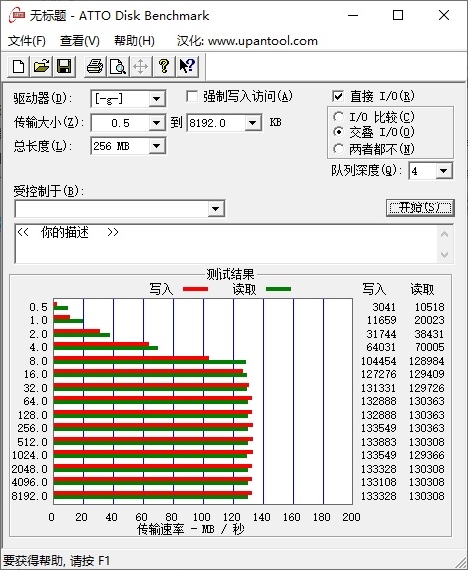Maximize the ATTO Disk Benchmark window
This screenshot has width=468, height=570.
click(398, 16)
